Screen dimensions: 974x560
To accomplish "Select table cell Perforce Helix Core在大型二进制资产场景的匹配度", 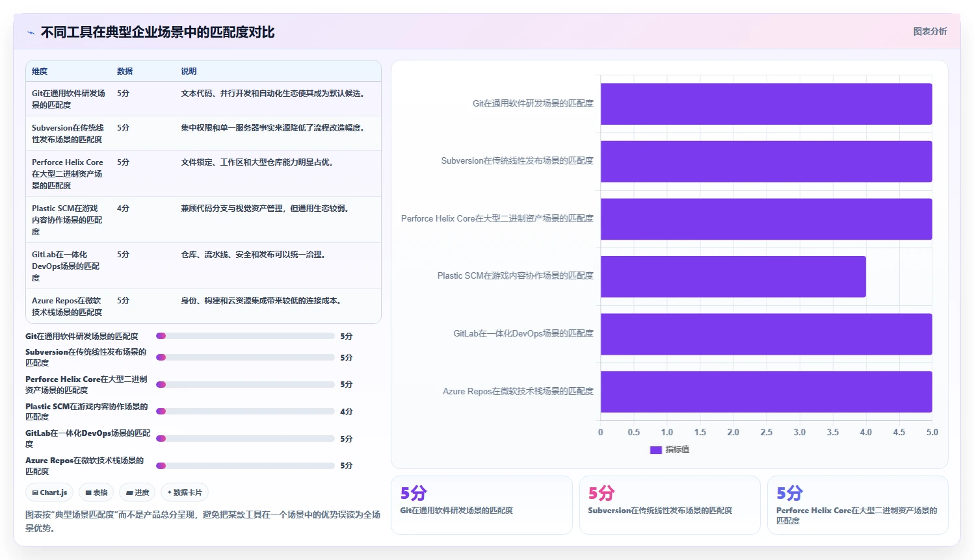I will 68,173.
